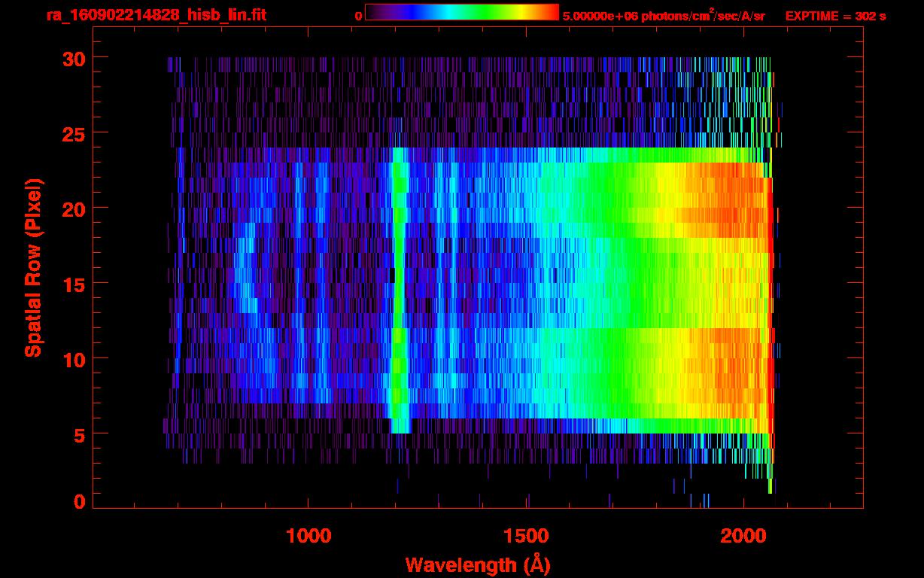Screen dimensions: 924x578
Task: Click the rainbow color scale bar
Action: point(462,12)
